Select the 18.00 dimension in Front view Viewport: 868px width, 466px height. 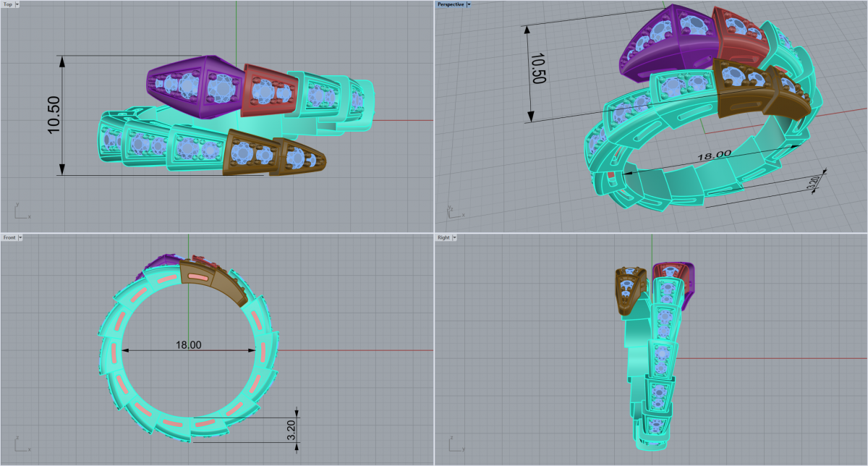[x=188, y=345]
